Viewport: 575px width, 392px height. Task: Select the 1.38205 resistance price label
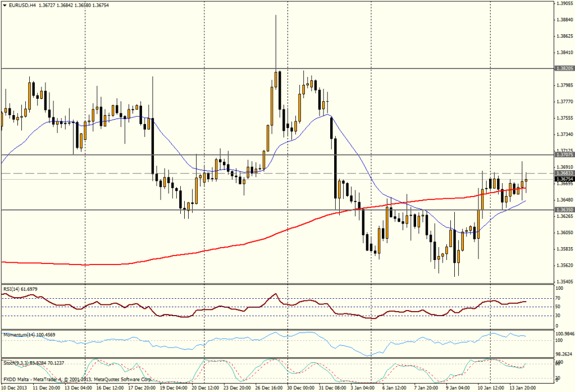click(564, 69)
